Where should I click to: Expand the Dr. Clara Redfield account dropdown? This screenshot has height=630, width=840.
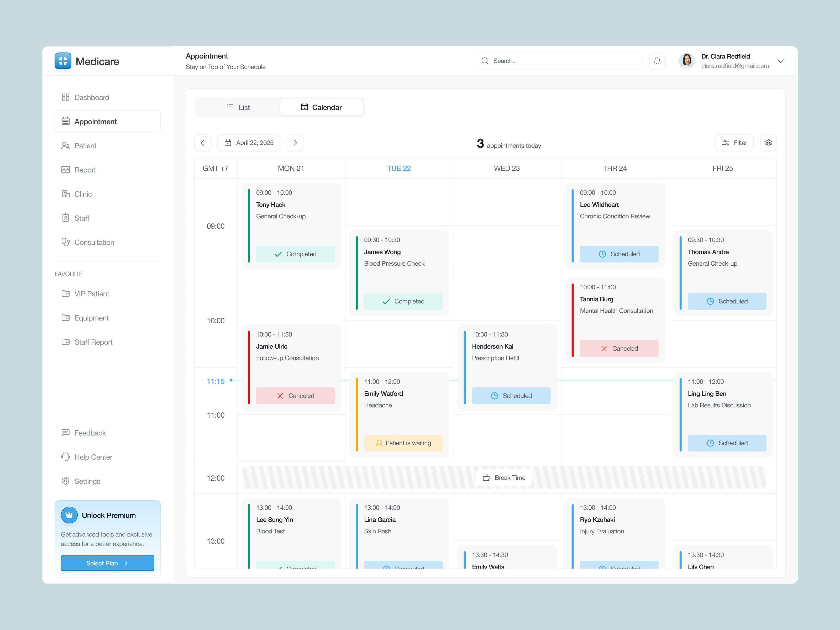(780, 61)
